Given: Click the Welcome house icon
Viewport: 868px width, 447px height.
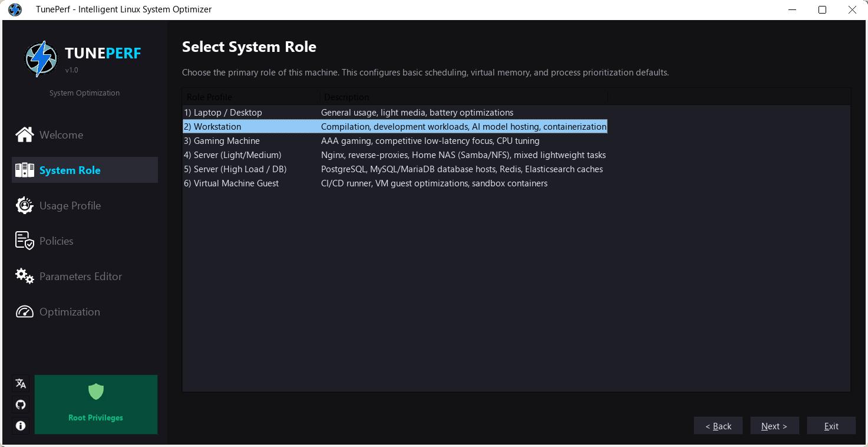Looking at the screenshot, I should coord(25,134).
